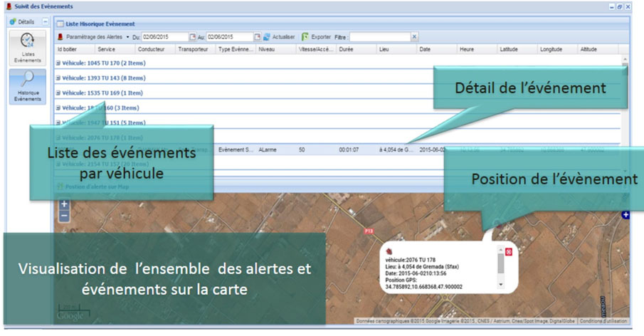The image size is (644, 336).
Task: Refresh the list with Actualiser
Action: (279, 36)
